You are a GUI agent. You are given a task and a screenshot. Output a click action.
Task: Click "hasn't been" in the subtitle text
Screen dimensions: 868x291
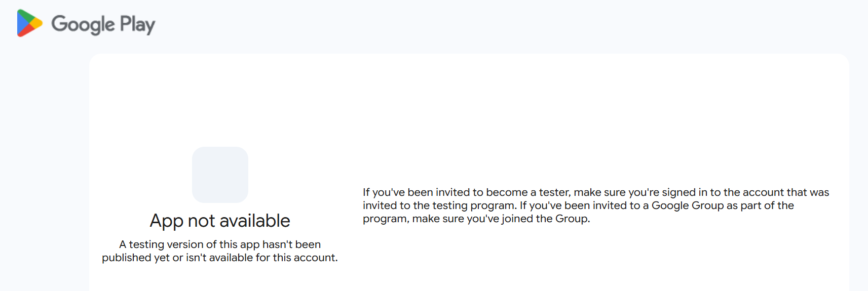291,244
